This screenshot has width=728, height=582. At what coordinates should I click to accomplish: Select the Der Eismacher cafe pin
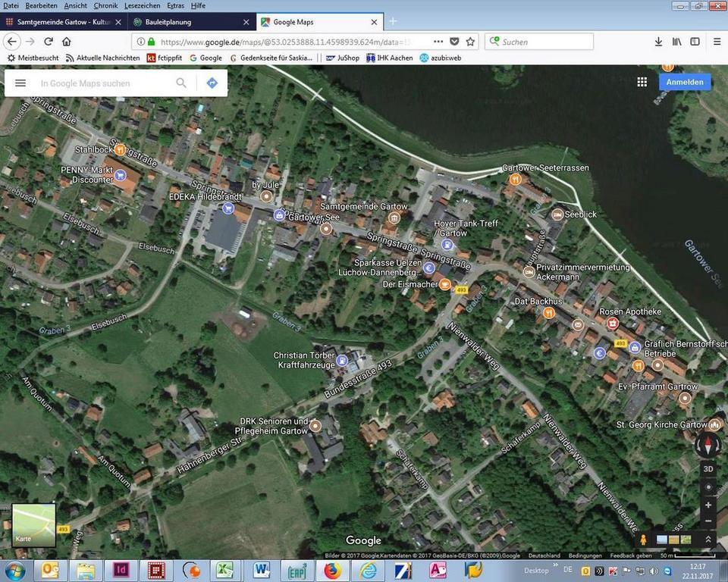point(444,284)
